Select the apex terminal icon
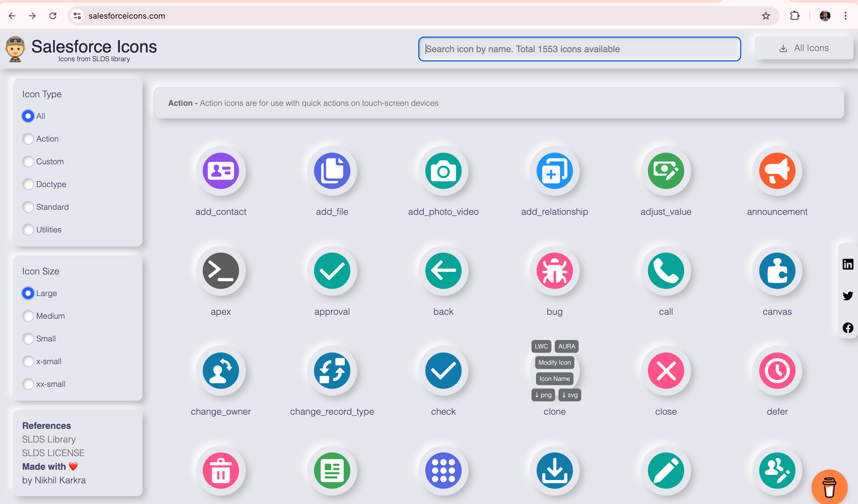 tap(221, 271)
